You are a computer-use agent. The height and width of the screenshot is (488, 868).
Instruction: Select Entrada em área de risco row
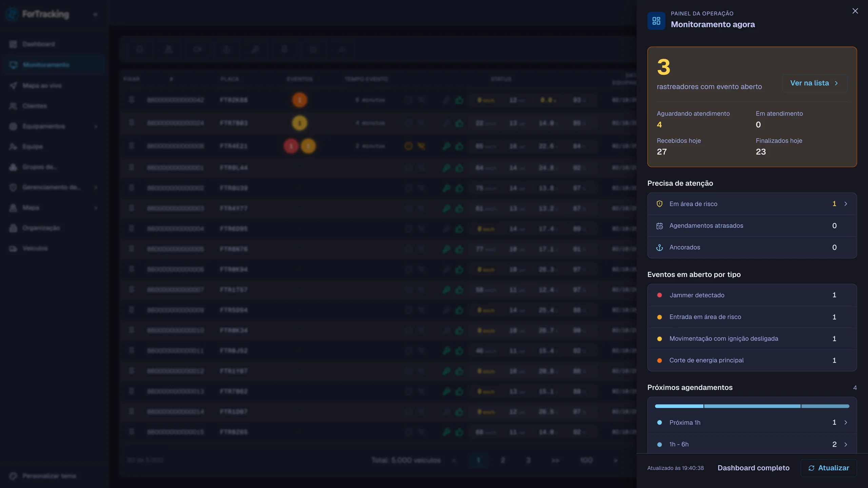(752, 317)
